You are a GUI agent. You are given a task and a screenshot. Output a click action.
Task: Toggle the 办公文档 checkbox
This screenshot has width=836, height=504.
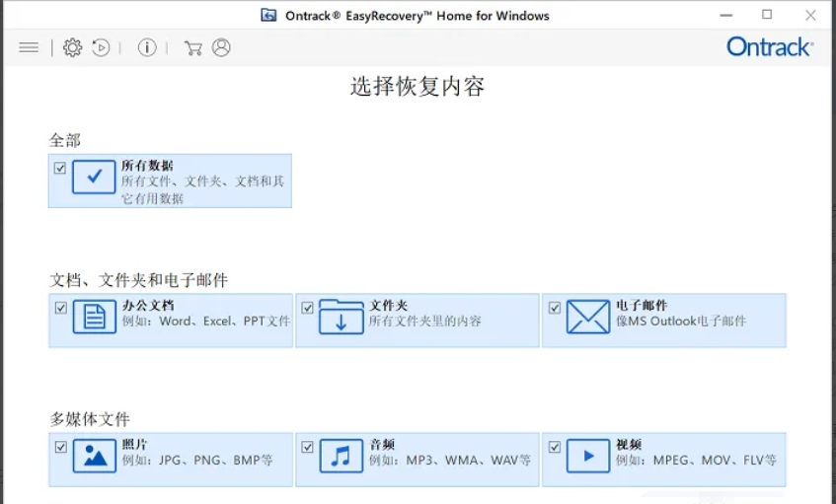click(x=61, y=308)
